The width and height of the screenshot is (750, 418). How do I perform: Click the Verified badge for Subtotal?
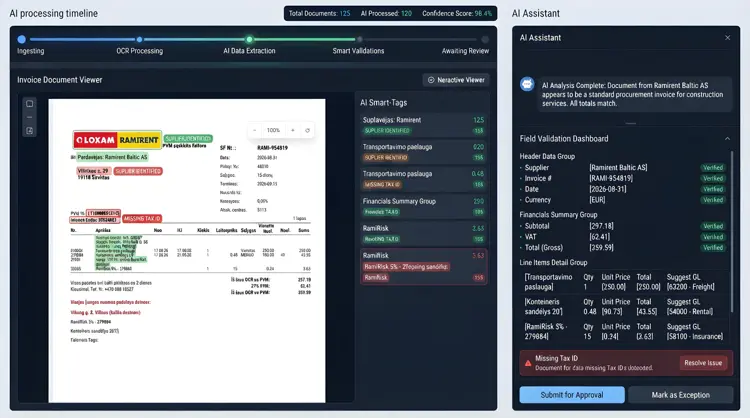point(713,226)
